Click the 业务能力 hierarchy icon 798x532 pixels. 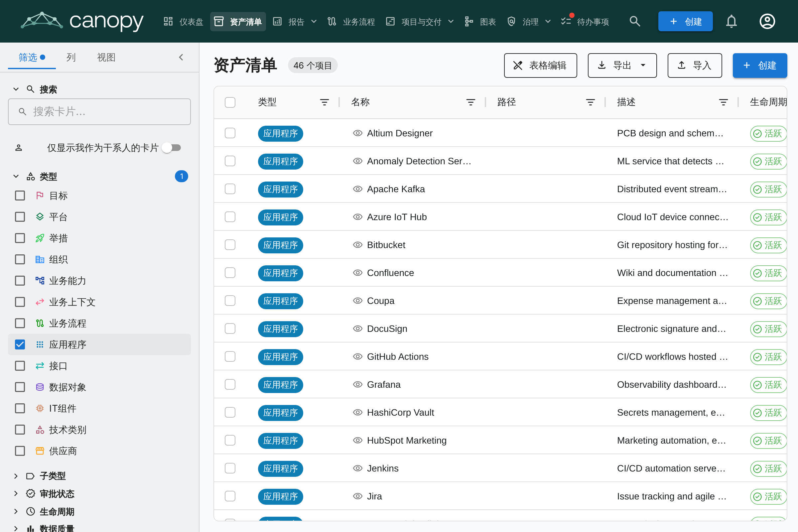coord(40,281)
